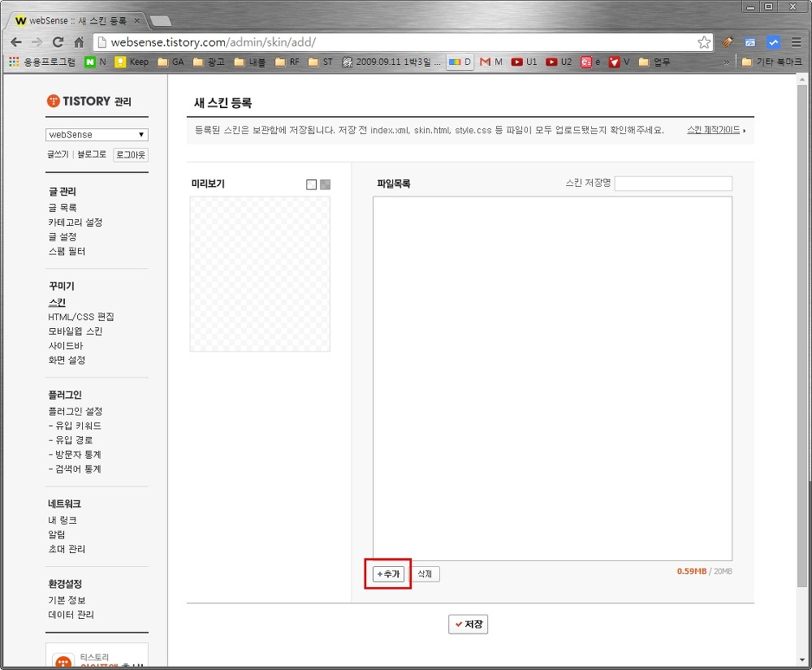This screenshot has width=812, height=670.
Task: Select white preview background toggle
Action: click(311, 184)
